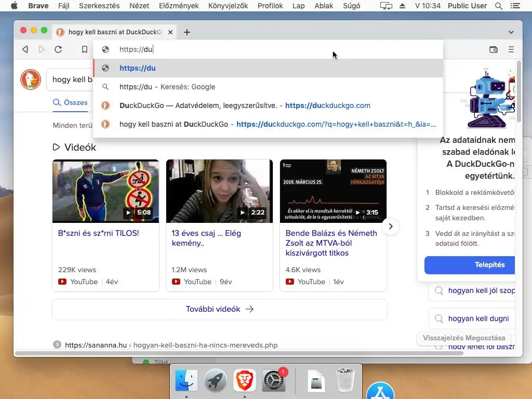Screen dimensions: 532x399
Task: Open the Bende Balázs video thumbnail
Action: [333, 191]
